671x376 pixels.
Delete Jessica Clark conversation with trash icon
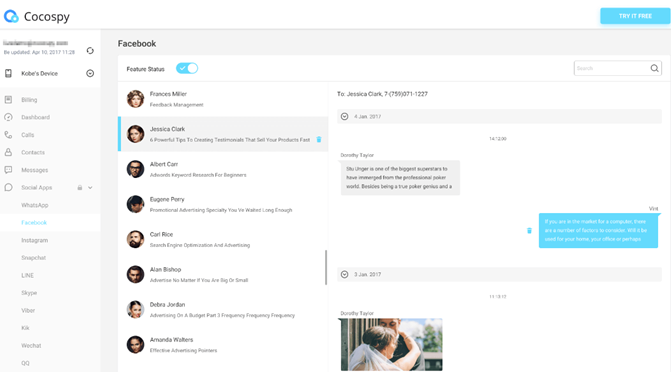coord(319,139)
